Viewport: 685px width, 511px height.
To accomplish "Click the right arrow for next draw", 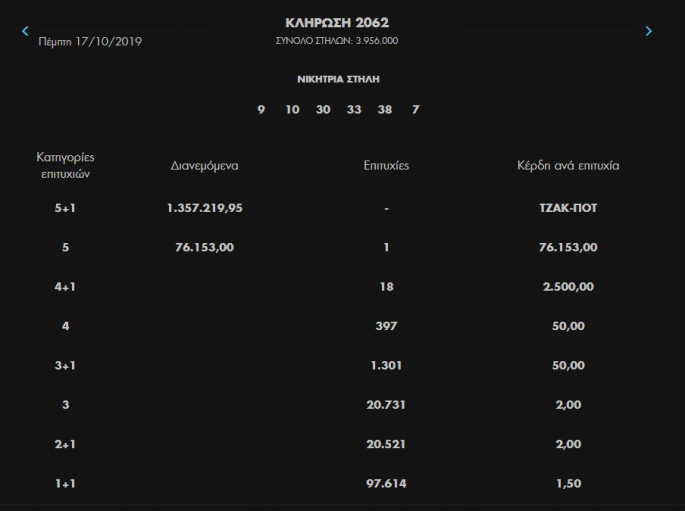I will 648,31.
